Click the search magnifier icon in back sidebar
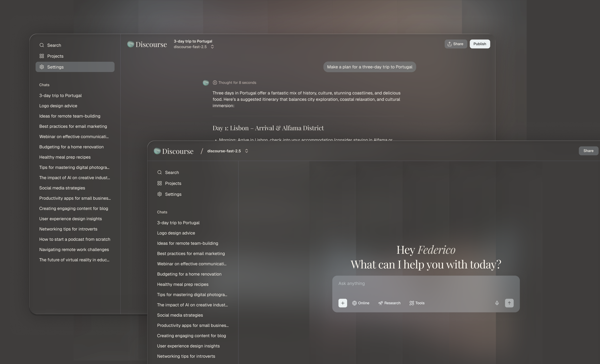The image size is (600, 364). 42,45
